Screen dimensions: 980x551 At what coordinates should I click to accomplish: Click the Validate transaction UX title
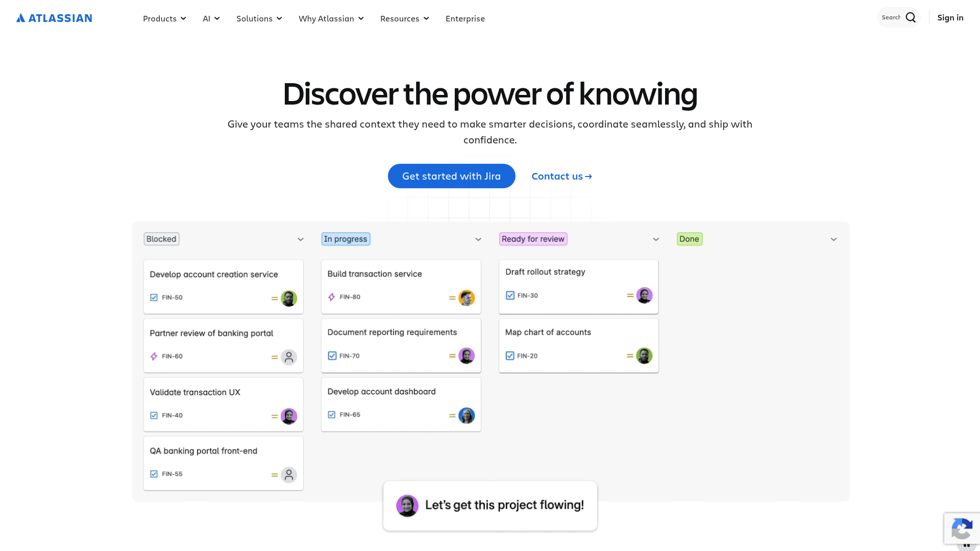point(194,392)
